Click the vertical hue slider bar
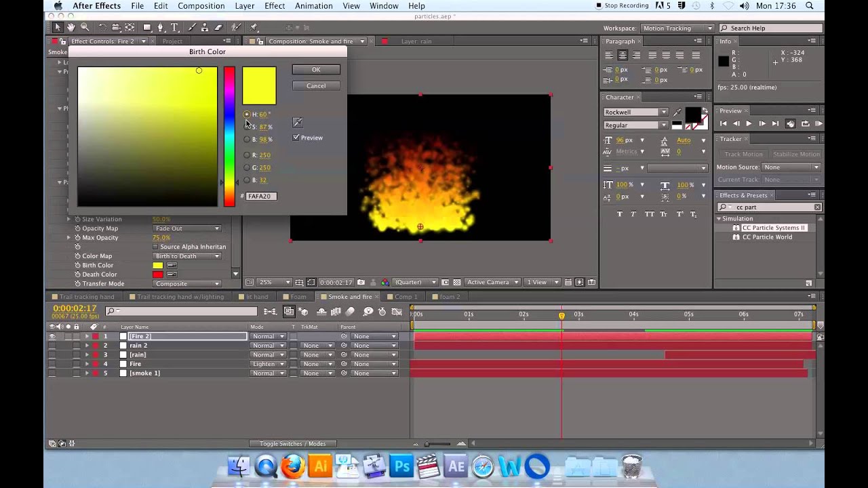Viewport: 868px width, 488px height. [x=229, y=136]
